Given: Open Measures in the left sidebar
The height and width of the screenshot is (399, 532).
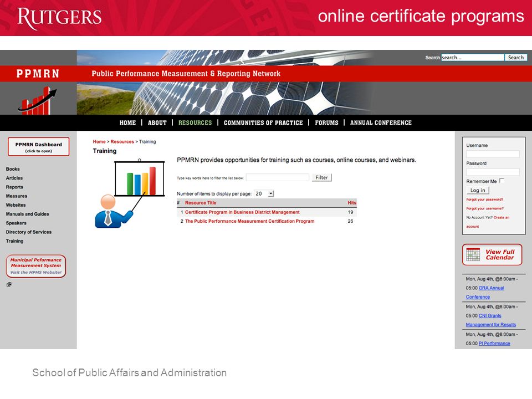Looking at the screenshot, I should tap(17, 196).
